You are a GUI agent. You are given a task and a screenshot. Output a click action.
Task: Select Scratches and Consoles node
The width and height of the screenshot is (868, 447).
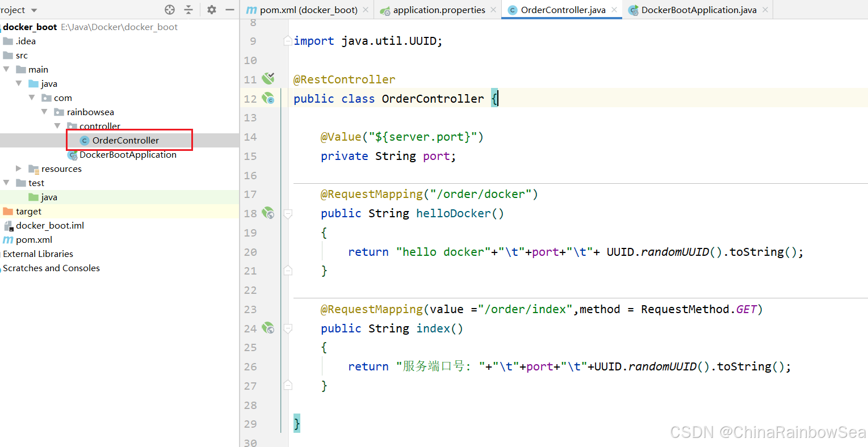[x=51, y=268]
